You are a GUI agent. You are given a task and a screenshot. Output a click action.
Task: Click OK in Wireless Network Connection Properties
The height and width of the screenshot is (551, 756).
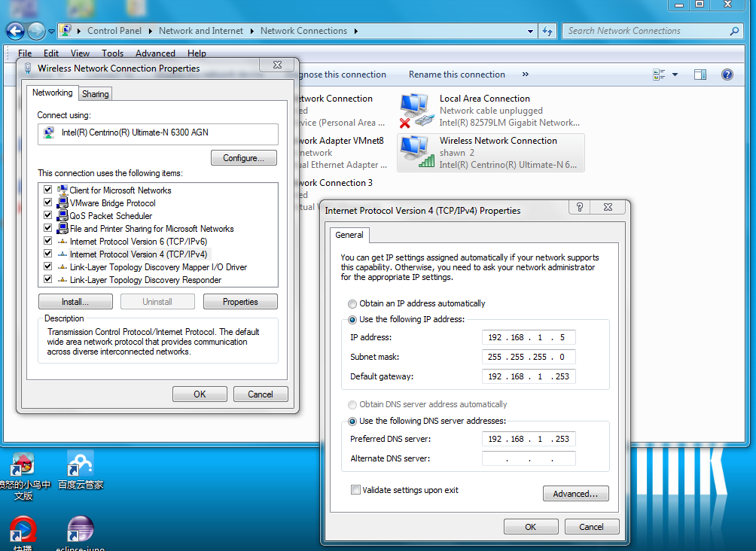tap(200, 394)
